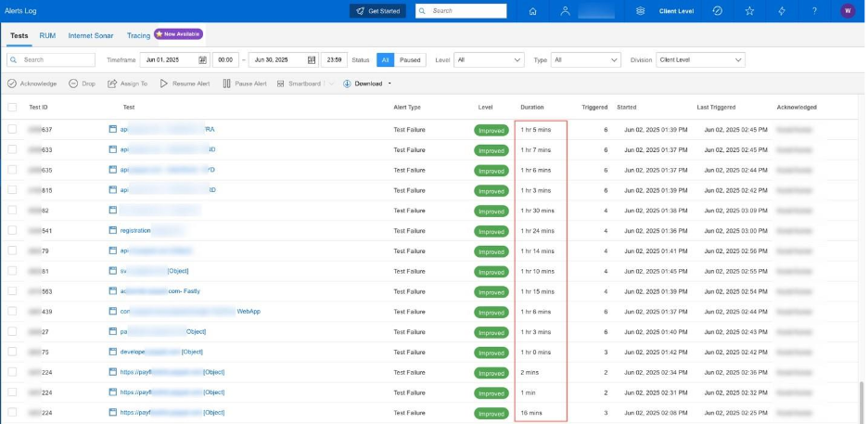868x424 pixels.
Task: Open the Type filter dropdown
Action: click(586, 59)
